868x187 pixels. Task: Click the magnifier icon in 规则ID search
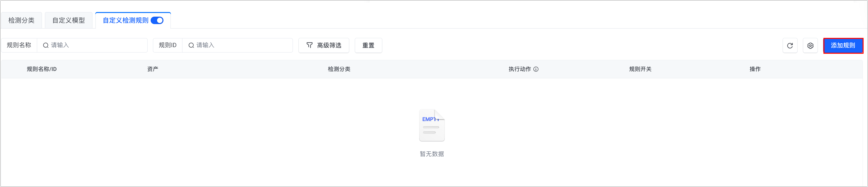click(x=191, y=45)
